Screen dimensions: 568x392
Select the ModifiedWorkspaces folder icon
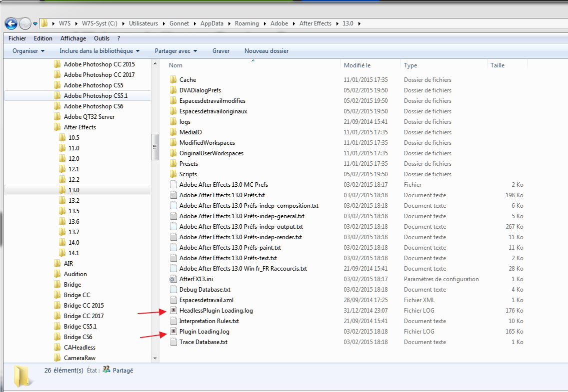[173, 142]
